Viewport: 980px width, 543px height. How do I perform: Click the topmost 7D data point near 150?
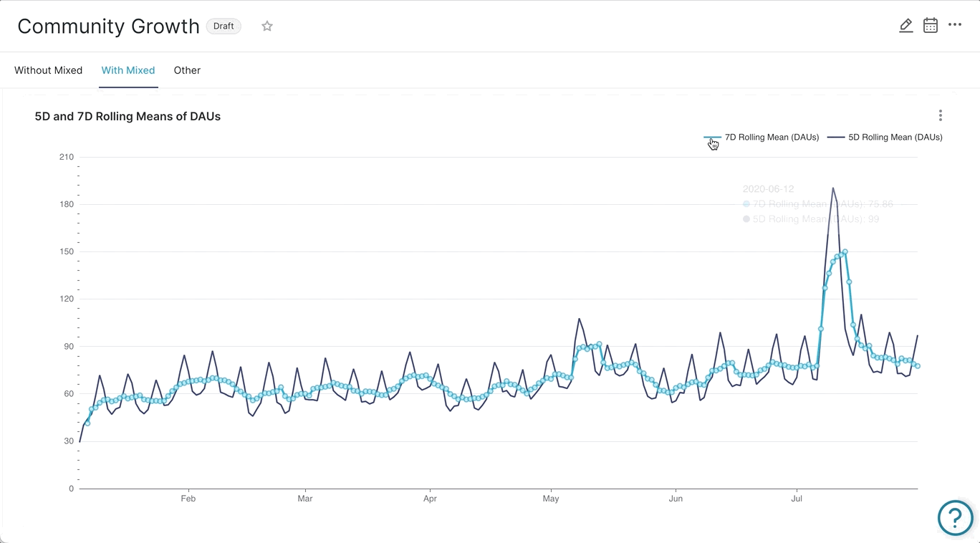(845, 252)
